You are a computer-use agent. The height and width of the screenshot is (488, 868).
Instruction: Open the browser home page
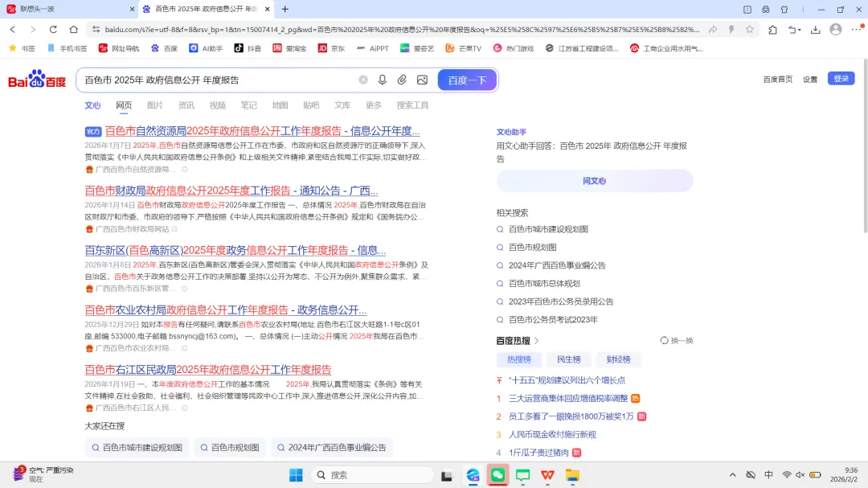74,30
